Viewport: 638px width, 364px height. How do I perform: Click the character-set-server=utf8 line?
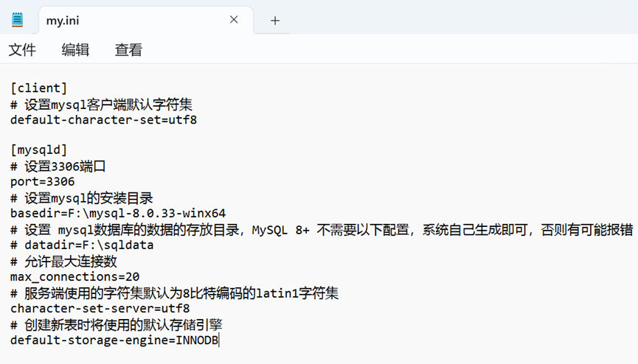pos(100,309)
